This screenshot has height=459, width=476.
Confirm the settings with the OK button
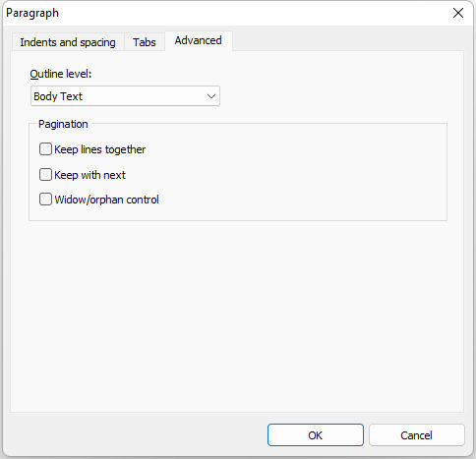tap(316, 435)
